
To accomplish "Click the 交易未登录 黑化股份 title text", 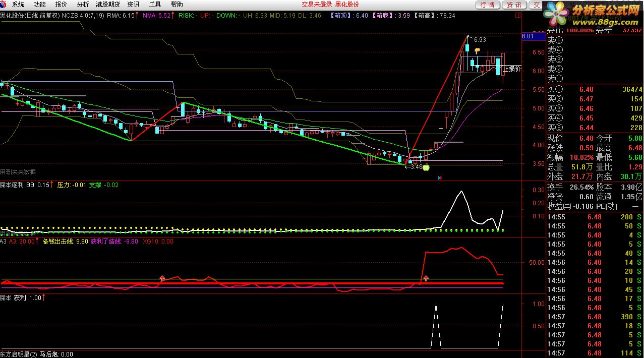I will click(x=330, y=4).
